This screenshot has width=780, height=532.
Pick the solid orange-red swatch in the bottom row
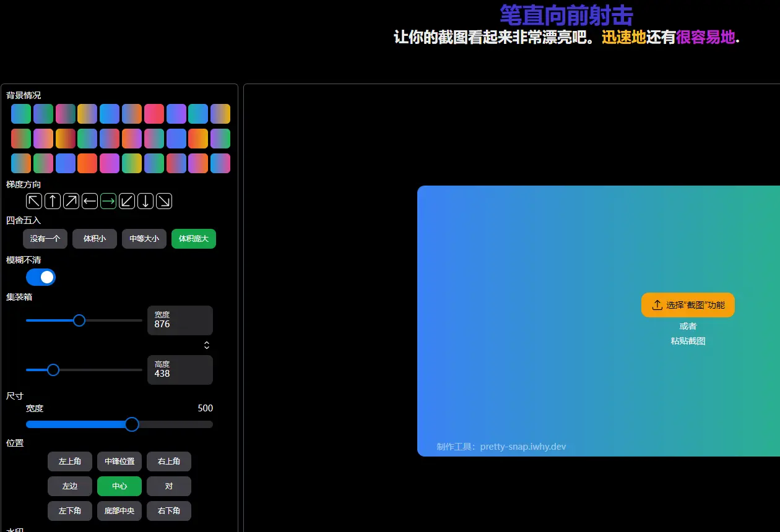point(87,163)
